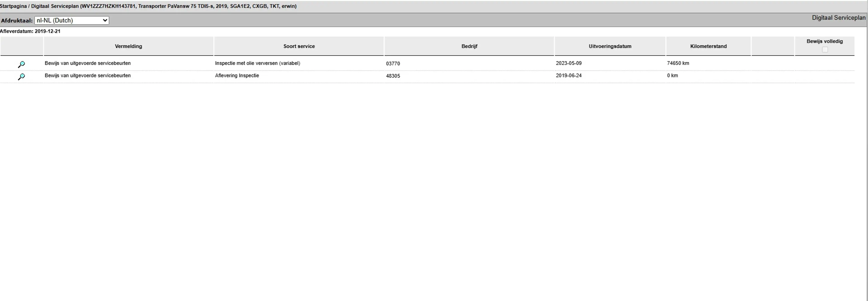Viewport: 868px width, 301px height.
Task: Open details magnifier for Aflevering Inspectie row
Action: click(x=21, y=76)
